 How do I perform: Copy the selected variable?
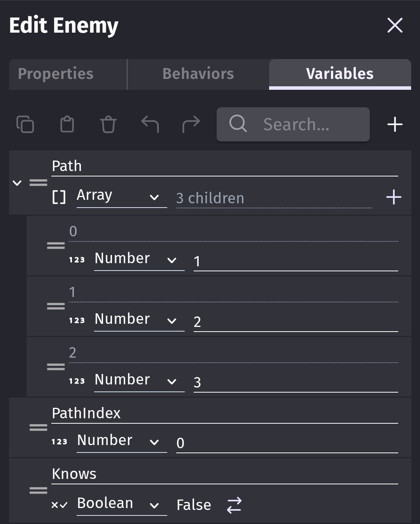click(25, 124)
